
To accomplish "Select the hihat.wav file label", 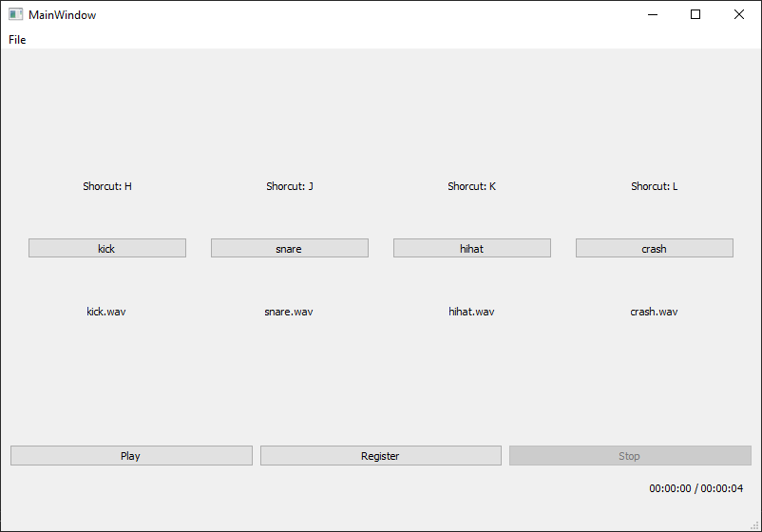I will point(471,312).
